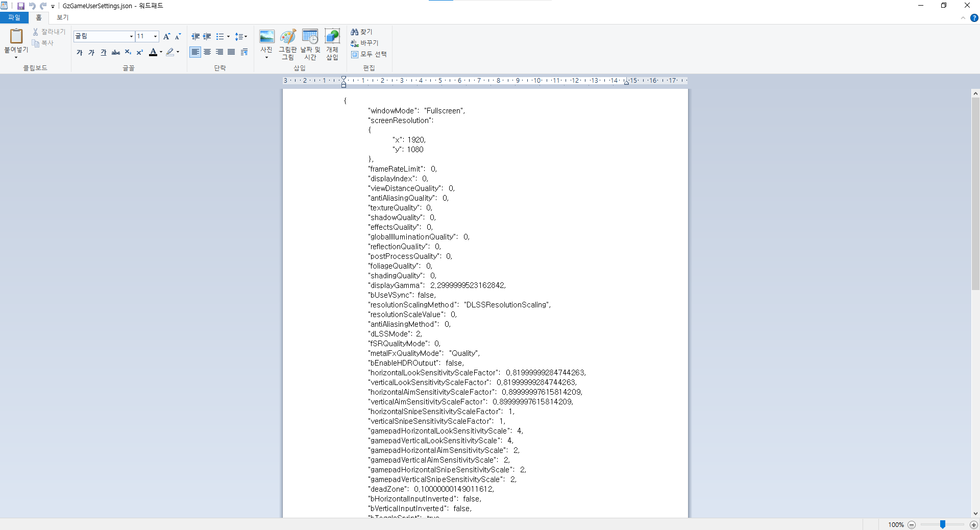980x530 pixels.
Task: Insert date and time (날짜 및 시간)
Action: click(x=310, y=37)
